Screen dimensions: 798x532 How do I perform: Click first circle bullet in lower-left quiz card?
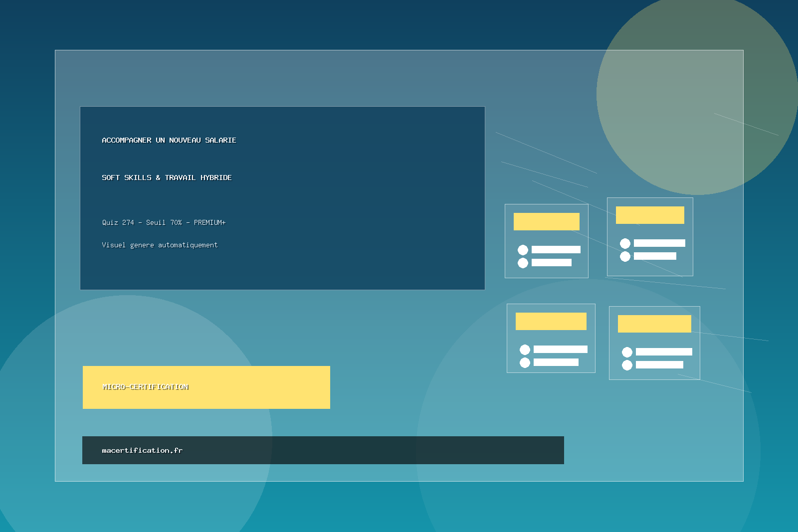525,350
